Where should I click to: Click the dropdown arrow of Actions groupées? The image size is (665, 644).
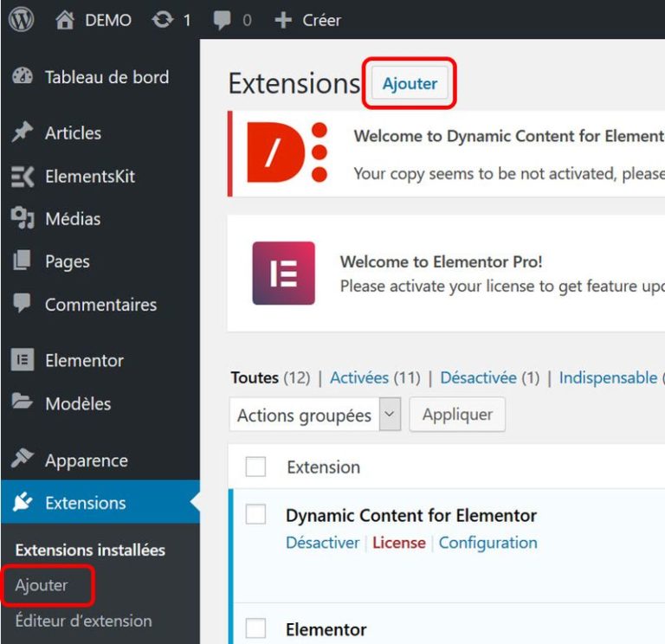pos(390,415)
